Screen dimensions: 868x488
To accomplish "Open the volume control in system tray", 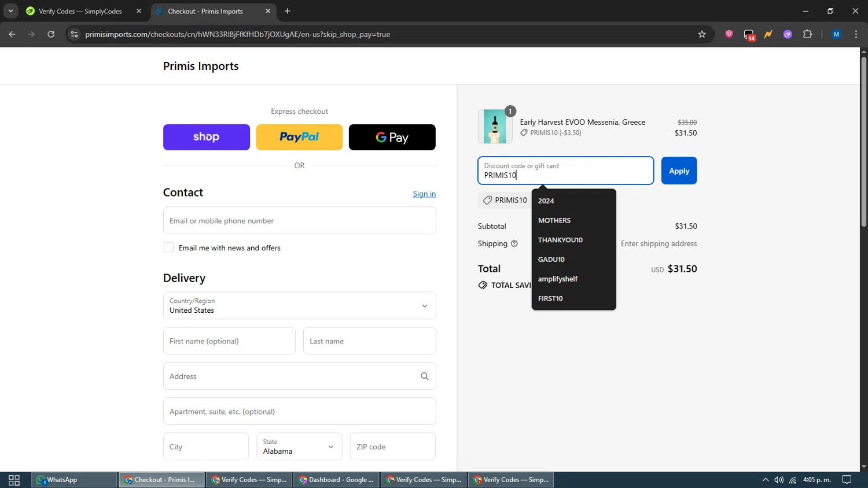I will [779, 480].
